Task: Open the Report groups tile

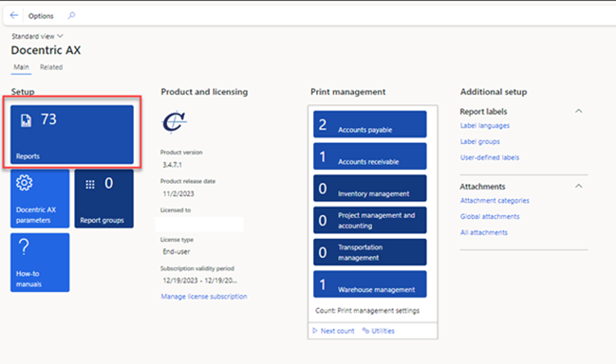Action: pyautogui.click(x=104, y=198)
